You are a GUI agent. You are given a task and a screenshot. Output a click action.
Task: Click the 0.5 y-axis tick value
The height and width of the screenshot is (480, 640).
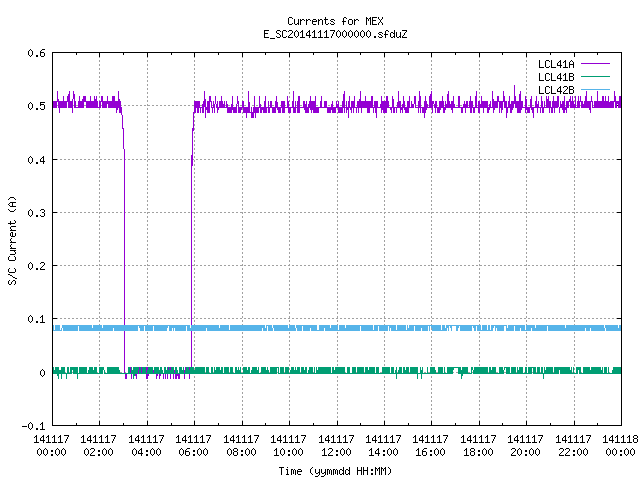point(36,106)
